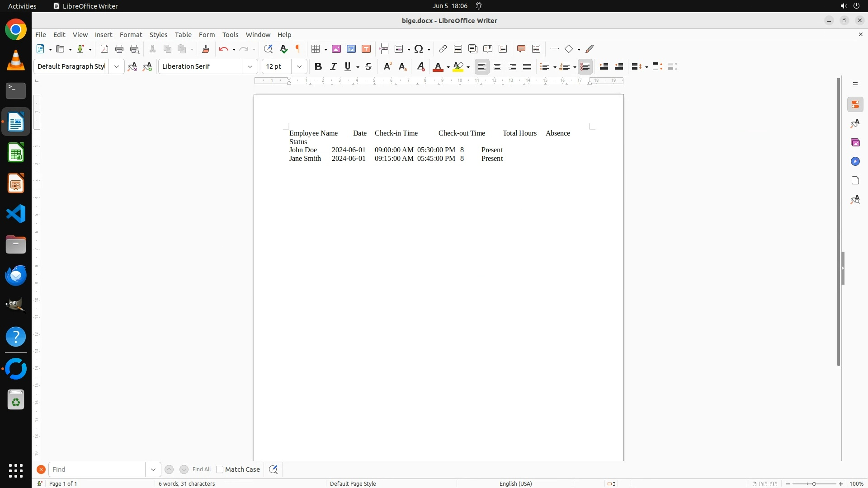Click the Strikethrough icon
This screenshot has height=488, width=868.
click(x=368, y=66)
